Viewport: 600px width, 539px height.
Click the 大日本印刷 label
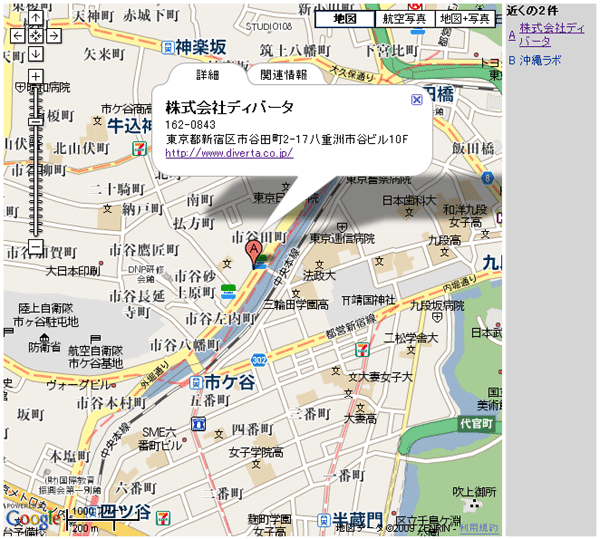tap(73, 271)
